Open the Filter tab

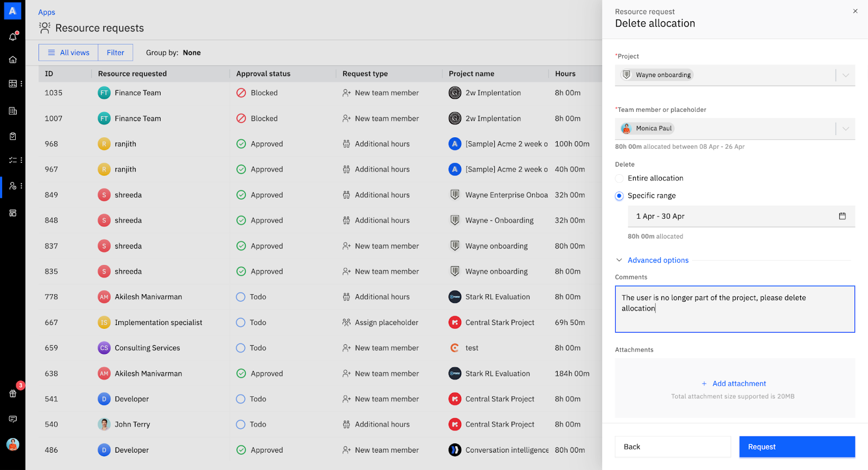(116, 53)
